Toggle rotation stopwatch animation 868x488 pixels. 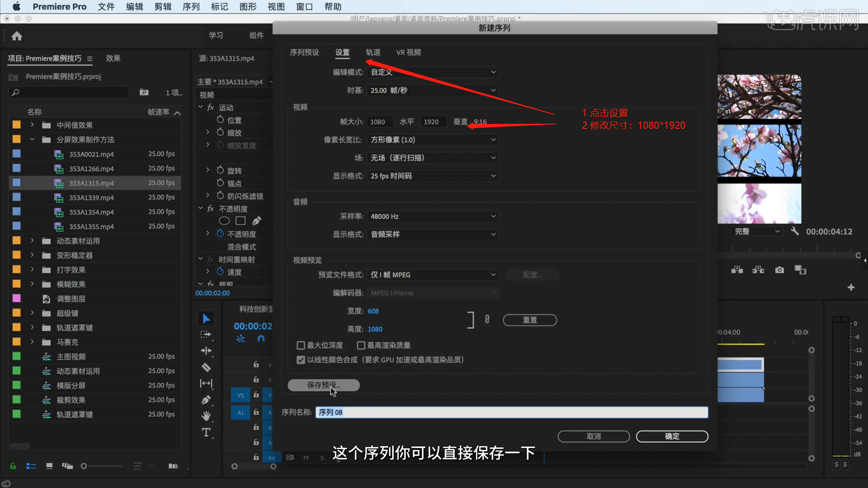click(x=220, y=170)
